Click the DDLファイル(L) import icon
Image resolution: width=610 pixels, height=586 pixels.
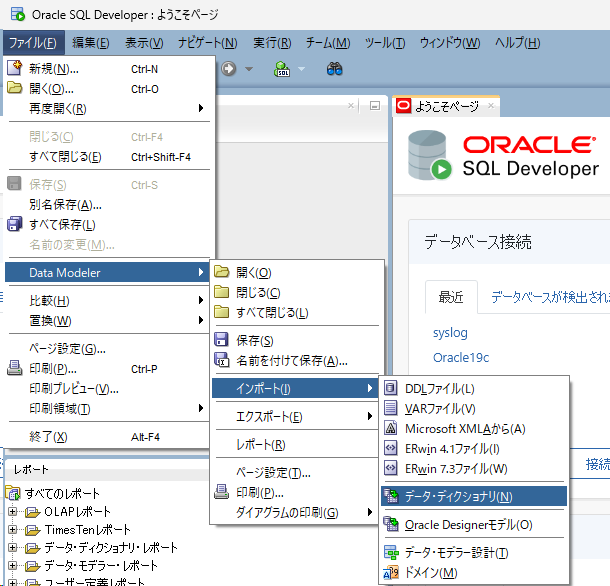click(x=391, y=388)
